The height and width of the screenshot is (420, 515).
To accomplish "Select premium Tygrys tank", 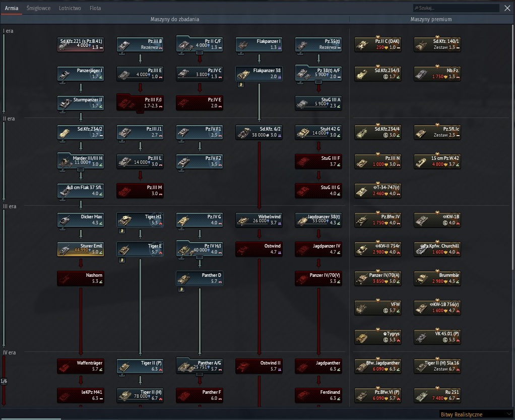I will coord(378,337).
